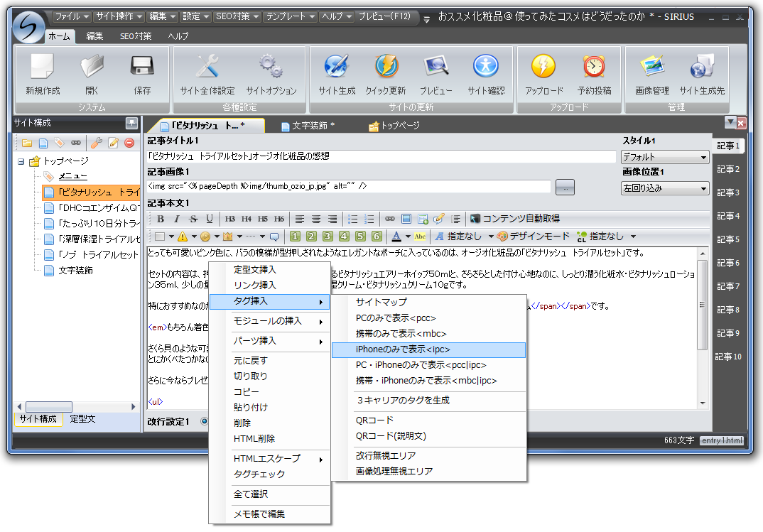The height and width of the screenshot is (532, 763).
Task: Run サイト生成 from the ribbon
Action: click(x=337, y=66)
